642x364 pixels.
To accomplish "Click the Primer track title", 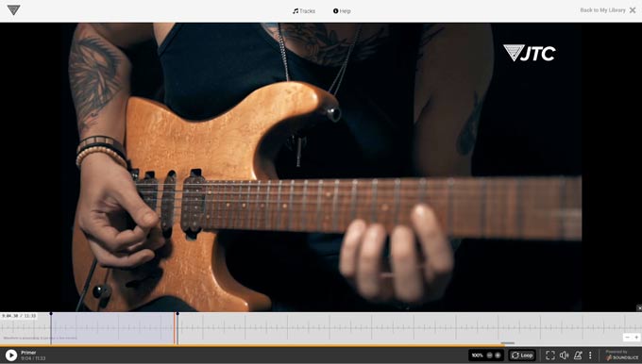I will (x=28, y=353).
